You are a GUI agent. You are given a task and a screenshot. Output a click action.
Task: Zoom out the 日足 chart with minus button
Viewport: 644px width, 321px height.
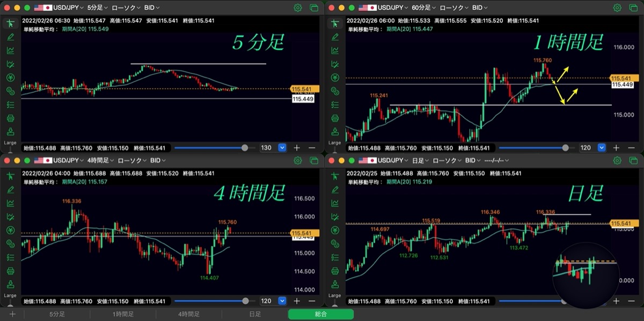(x=631, y=301)
